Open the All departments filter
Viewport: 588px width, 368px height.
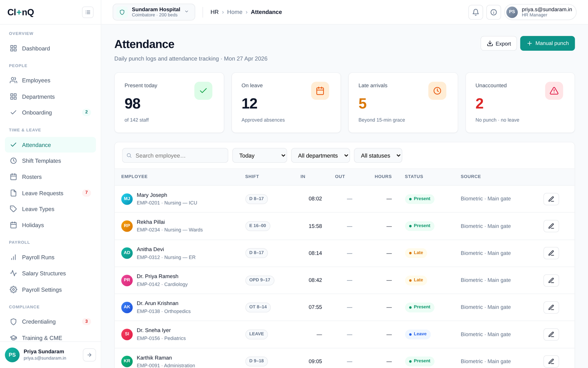[x=320, y=156]
